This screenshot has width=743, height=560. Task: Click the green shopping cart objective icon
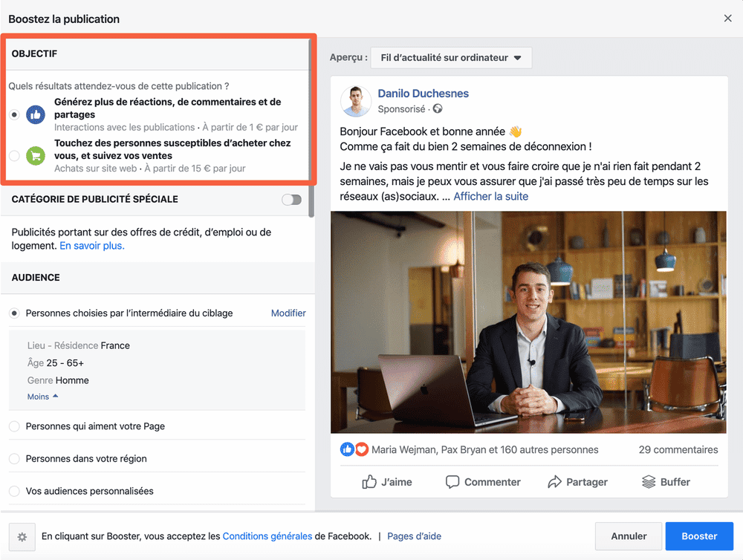point(35,156)
